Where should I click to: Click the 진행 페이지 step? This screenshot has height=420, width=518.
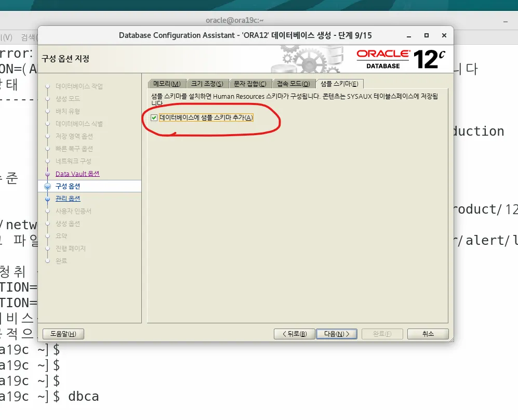pyautogui.click(x=71, y=248)
